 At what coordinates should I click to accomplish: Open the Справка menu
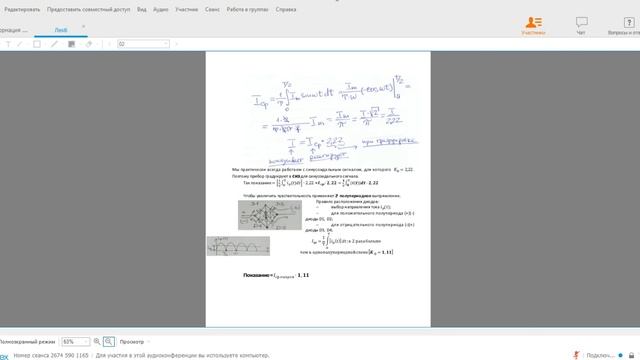(286, 9)
